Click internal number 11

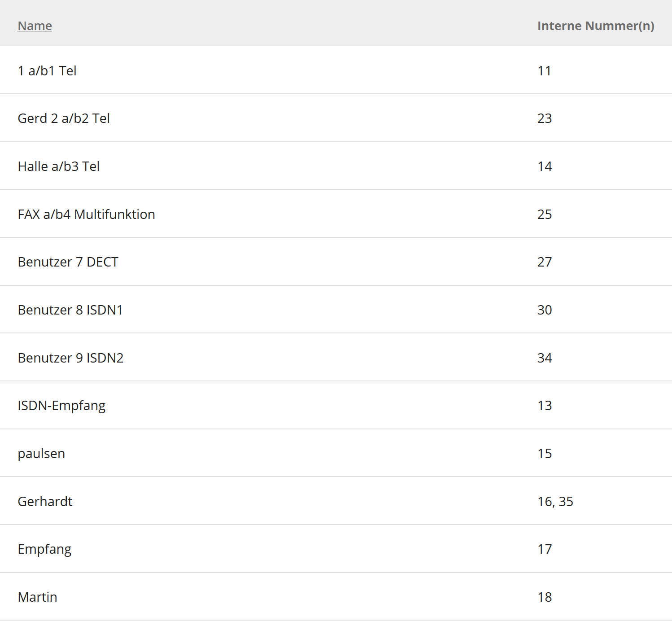pos(544,71)
